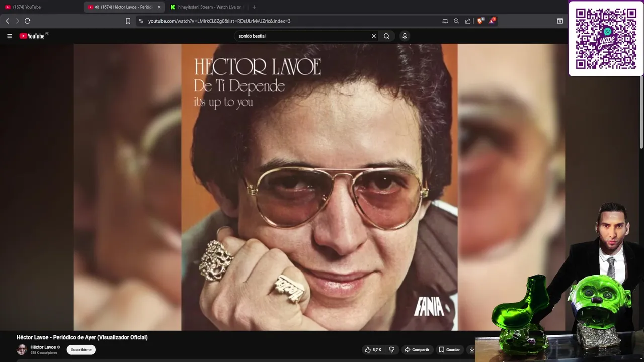This screenshot has height=362, width=644.
Task: Go forward with browser forward arrow
Action: pos(17,21)
